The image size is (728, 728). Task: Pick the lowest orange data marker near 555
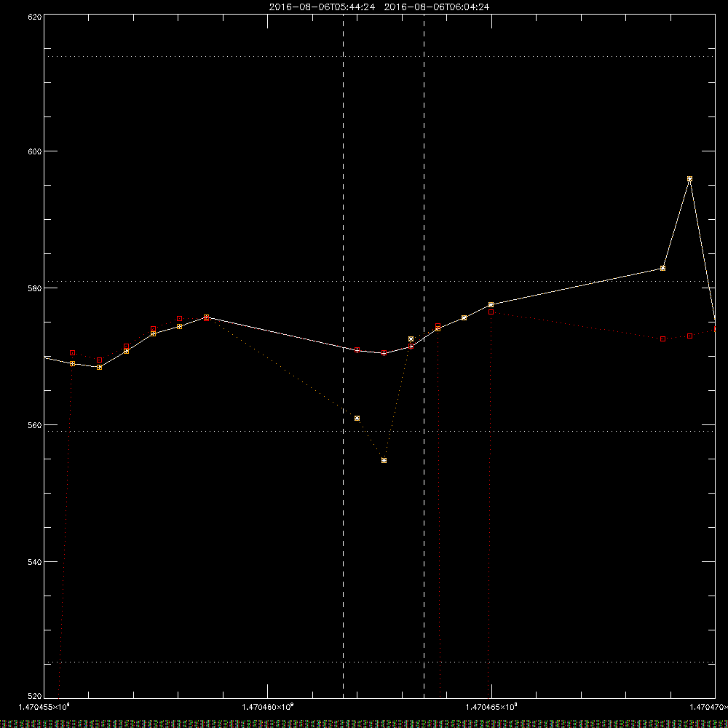[384, 461]
